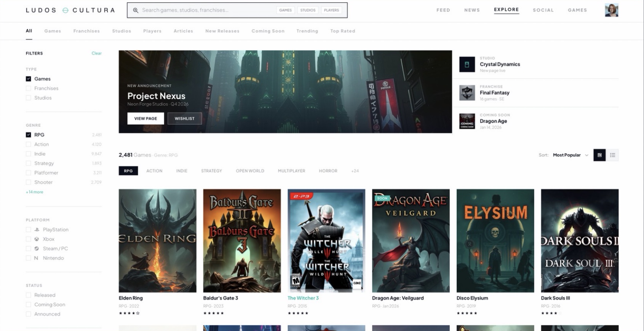This screenshot has width=644, height=331.
Task: Uncheck the RPG genre filter
Action: click(29, 135)
